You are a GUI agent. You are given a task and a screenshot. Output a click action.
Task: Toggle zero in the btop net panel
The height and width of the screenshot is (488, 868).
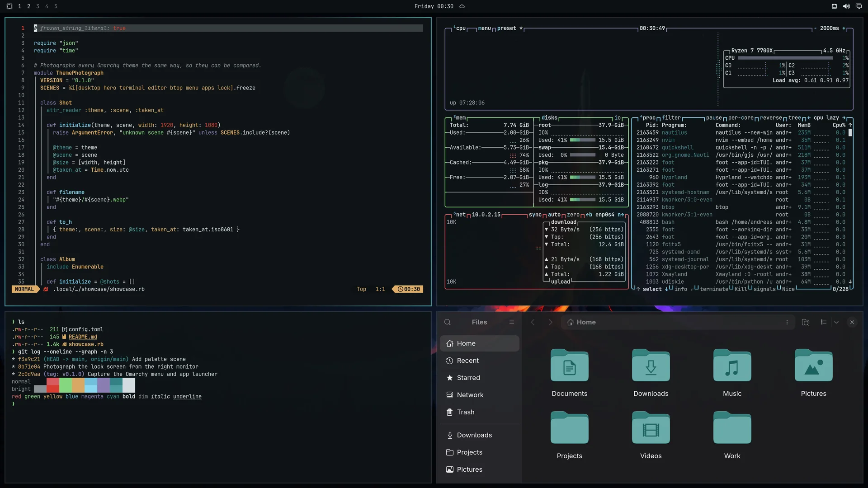573,215
